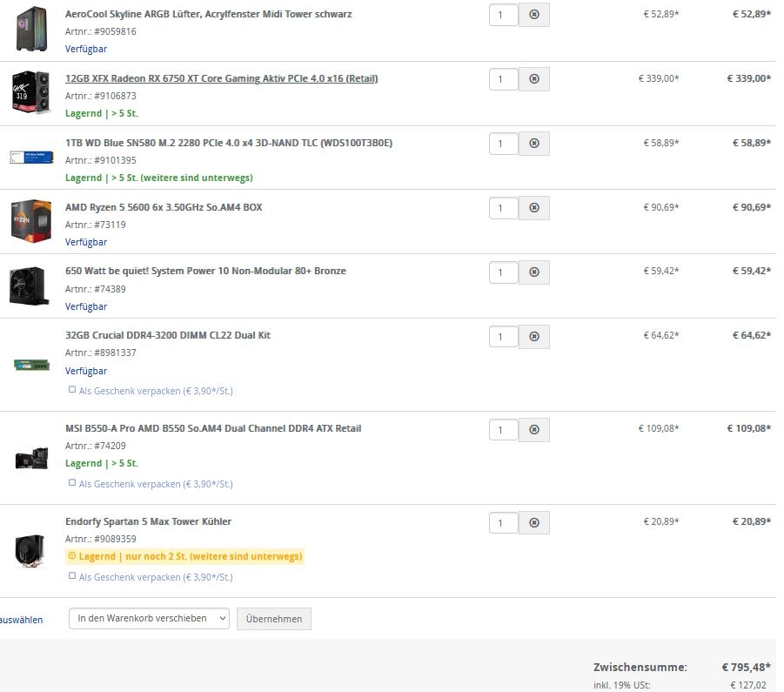Open 'In den Warenkorb verschieben' dropdown

point(149,619)
